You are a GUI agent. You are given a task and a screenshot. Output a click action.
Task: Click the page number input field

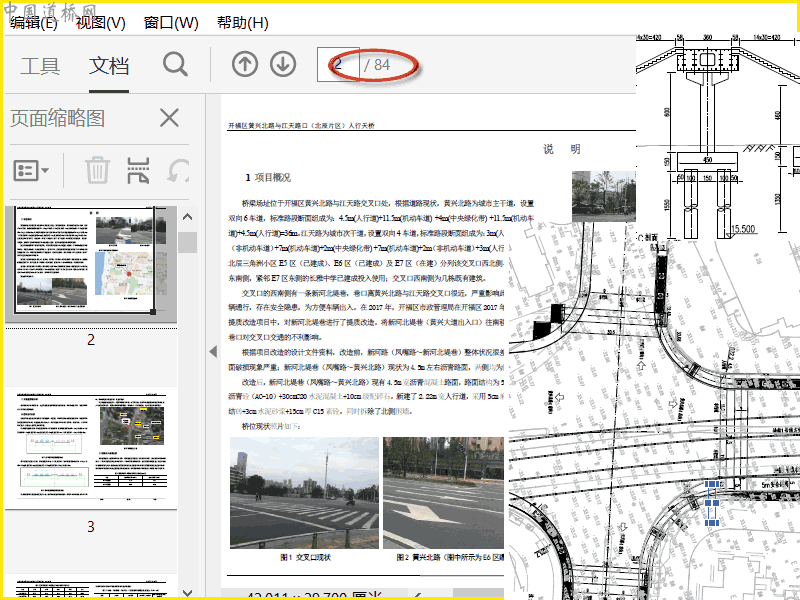point(338,65)
